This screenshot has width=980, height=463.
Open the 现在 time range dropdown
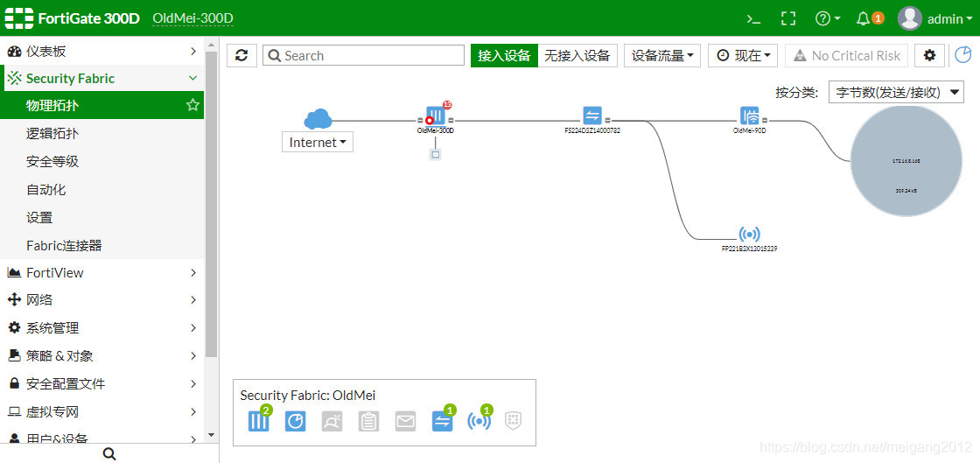tap(743, 56)
